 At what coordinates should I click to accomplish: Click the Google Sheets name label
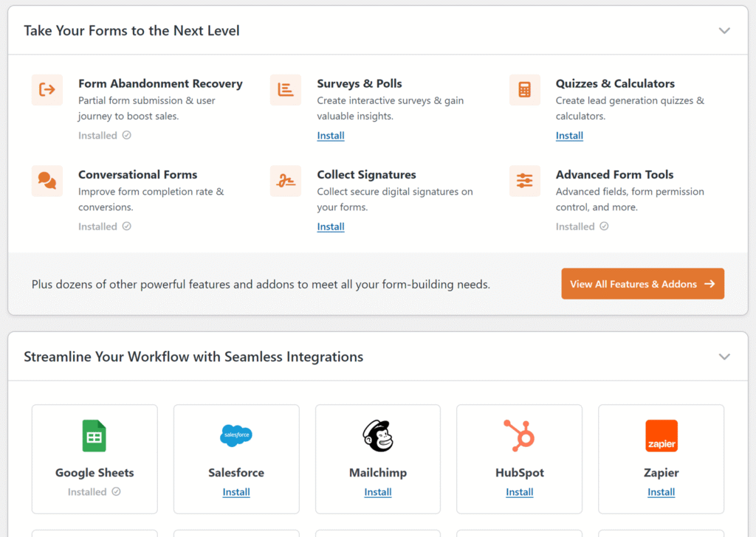[x=94, y=473]
